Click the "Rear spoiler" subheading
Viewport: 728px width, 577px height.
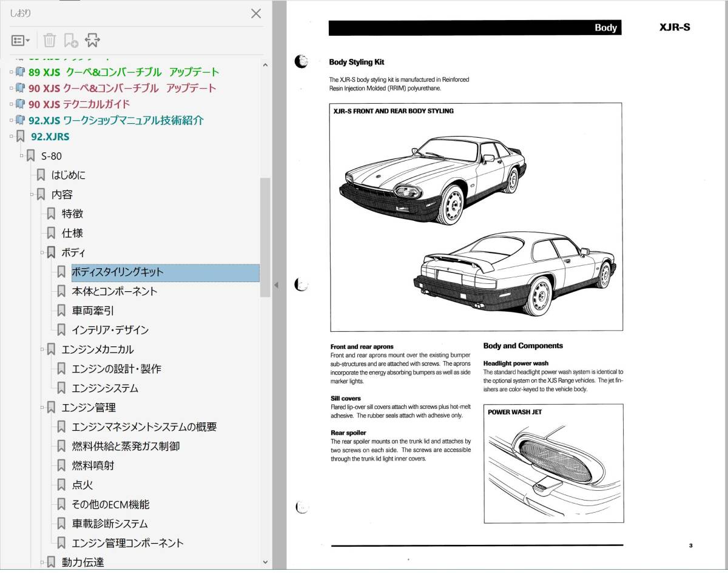point(348,433)
